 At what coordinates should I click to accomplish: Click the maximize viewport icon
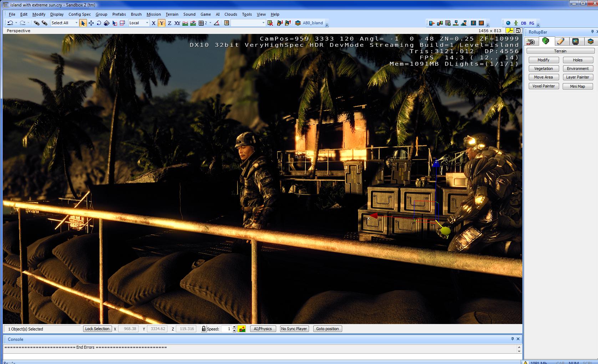518,31
